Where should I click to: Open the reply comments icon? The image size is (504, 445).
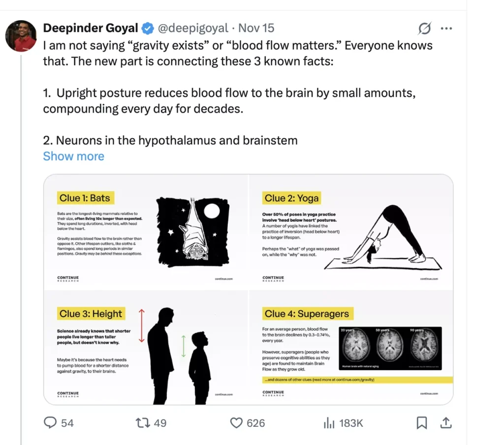51,422
